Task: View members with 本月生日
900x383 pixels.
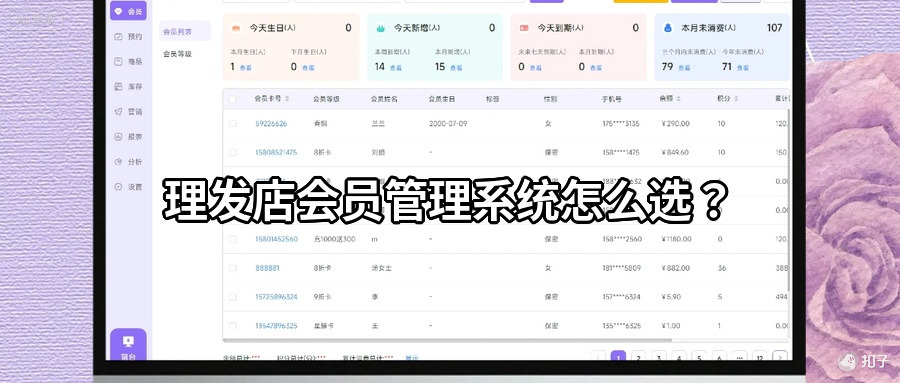Action: 246,68
